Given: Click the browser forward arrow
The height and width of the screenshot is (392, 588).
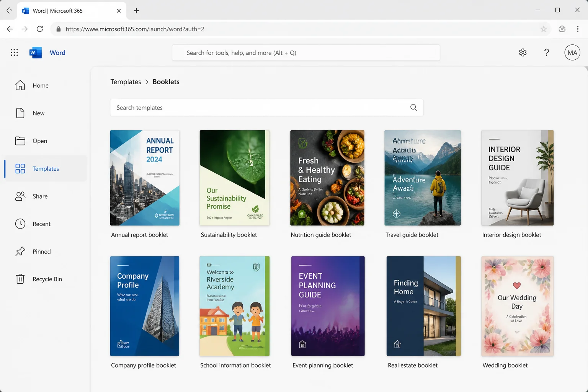Looking at the screenshot, I should tap(25, 29).
